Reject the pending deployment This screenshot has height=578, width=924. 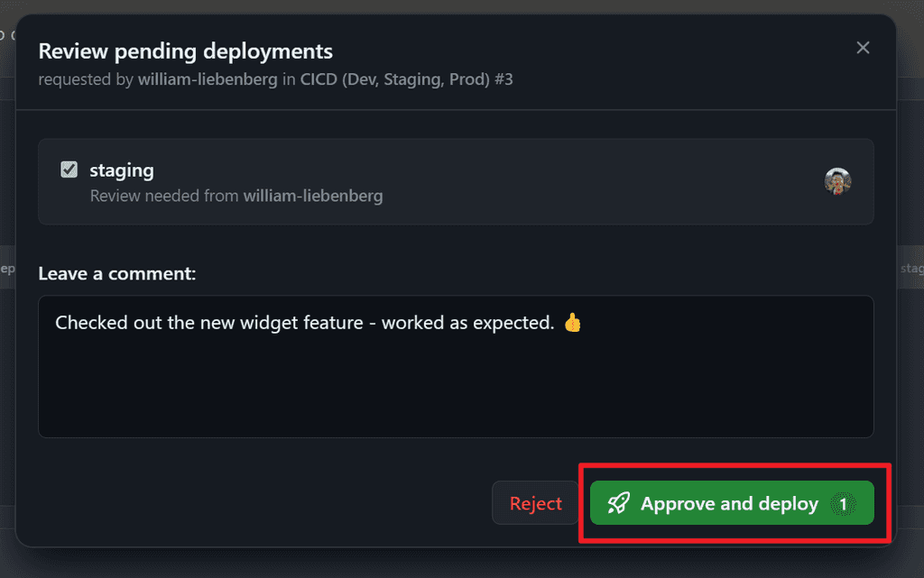[x=536, y=503]
